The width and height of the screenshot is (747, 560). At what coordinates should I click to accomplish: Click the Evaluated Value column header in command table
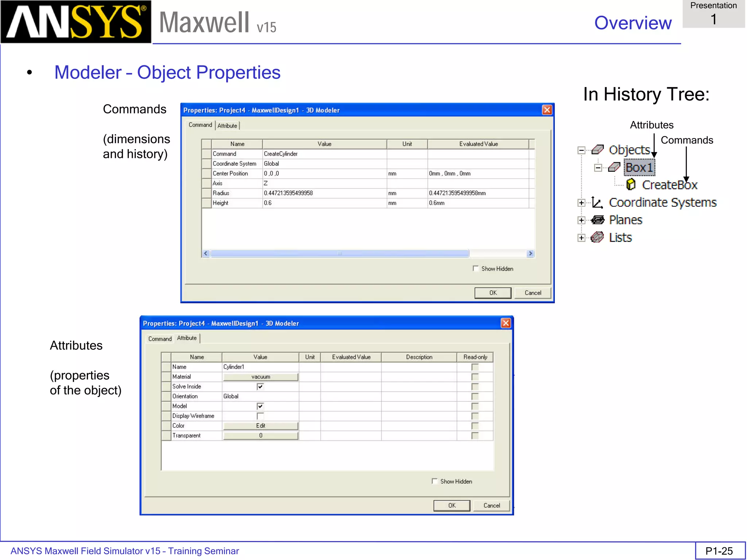pos(478,144)
